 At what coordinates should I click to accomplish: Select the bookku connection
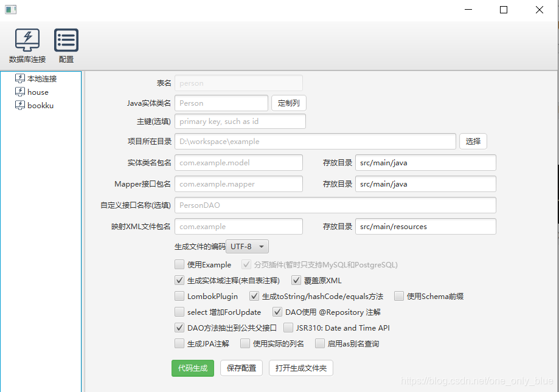40,105
